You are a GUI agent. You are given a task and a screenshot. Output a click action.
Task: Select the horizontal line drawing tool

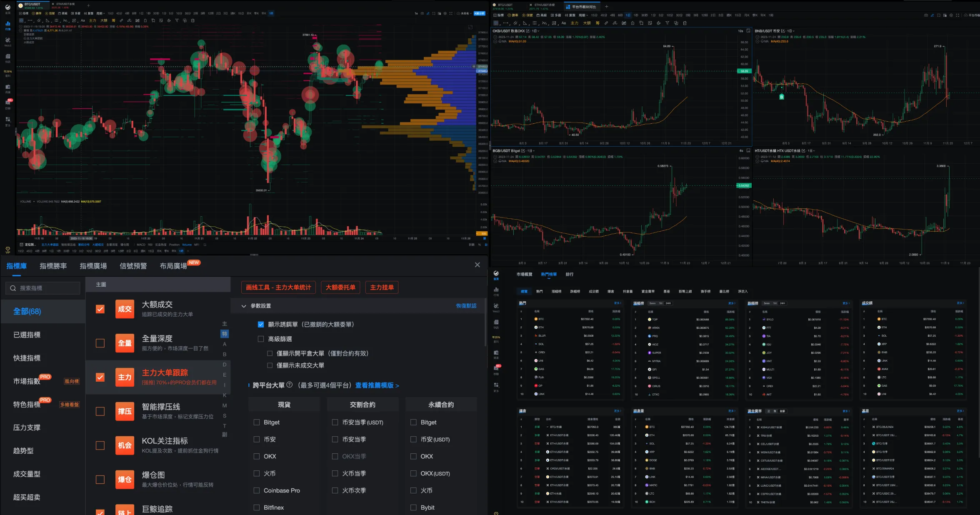[x=30, y=20]
